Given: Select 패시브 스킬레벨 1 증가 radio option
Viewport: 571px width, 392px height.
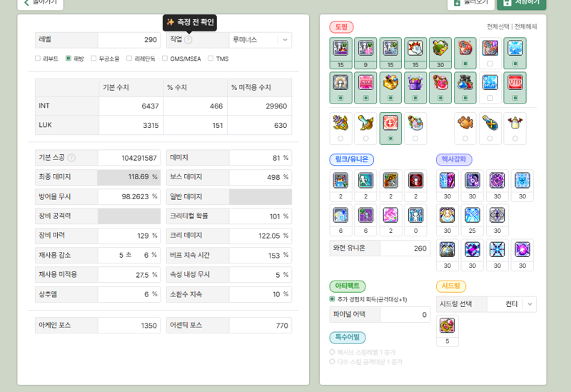Looking at the screenshot, I should point(332,352).
